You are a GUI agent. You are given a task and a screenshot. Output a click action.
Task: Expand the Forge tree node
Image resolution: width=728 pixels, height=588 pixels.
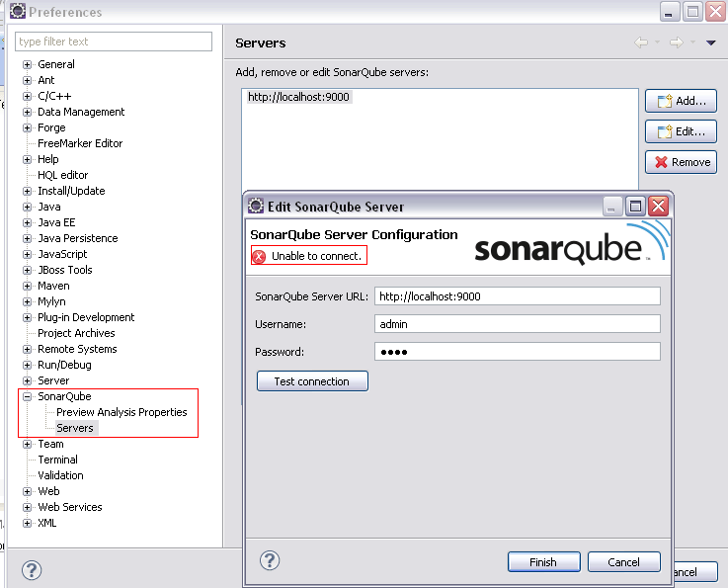[27, 127]
